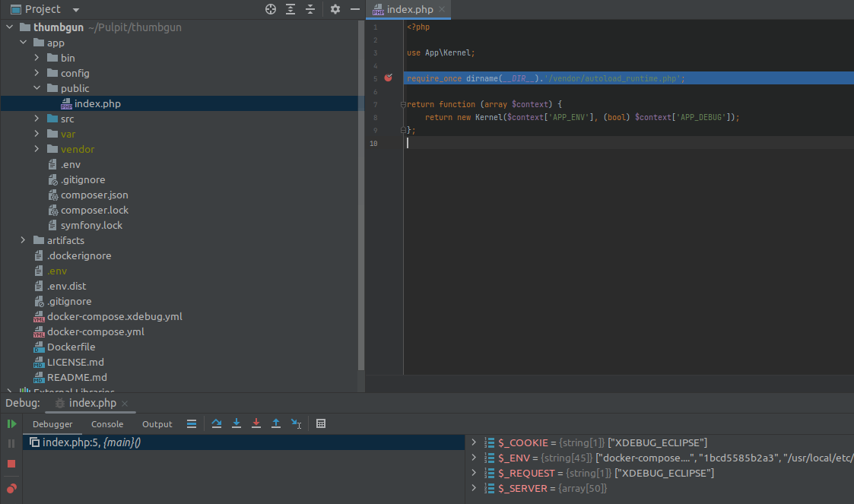Hide the Project panel with minus icon
This screenshot has width=854, height=504.
coord(355,9)
